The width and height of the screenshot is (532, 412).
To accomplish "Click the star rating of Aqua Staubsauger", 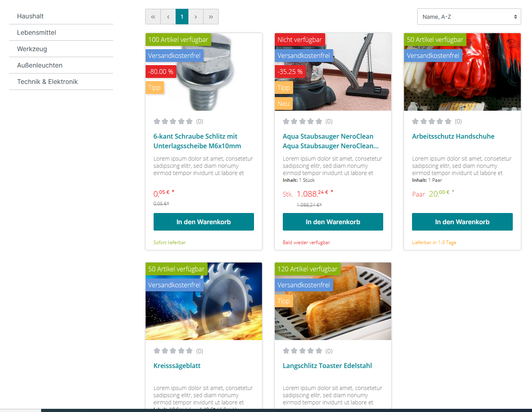I will click(302, 121).
